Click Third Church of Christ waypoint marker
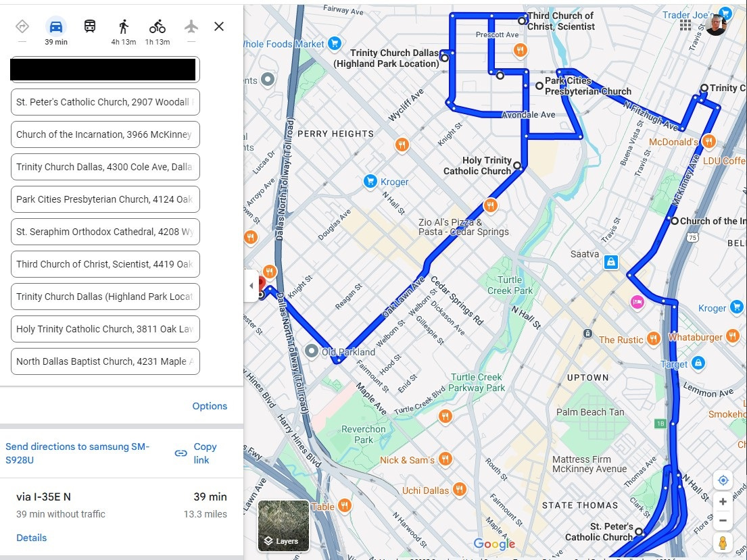Viewport: 747px width, 560px height. [522, 20]
